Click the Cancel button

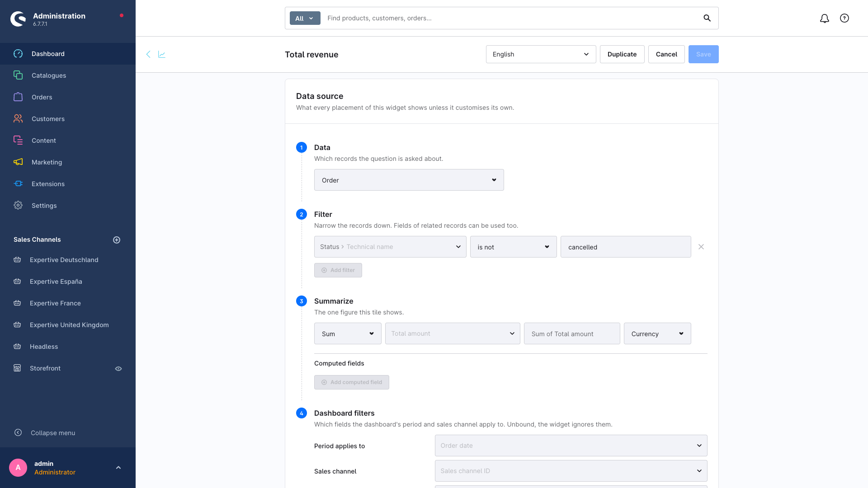(666, 54)
